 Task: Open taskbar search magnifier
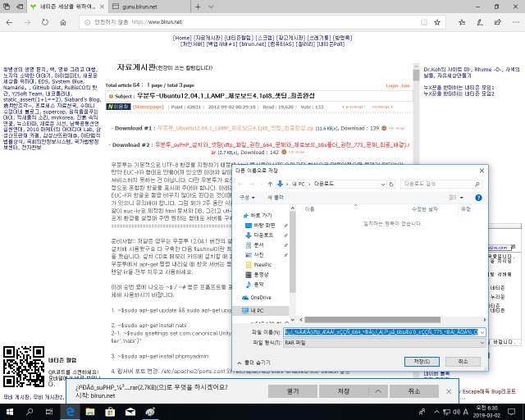(x=30, y=412)
